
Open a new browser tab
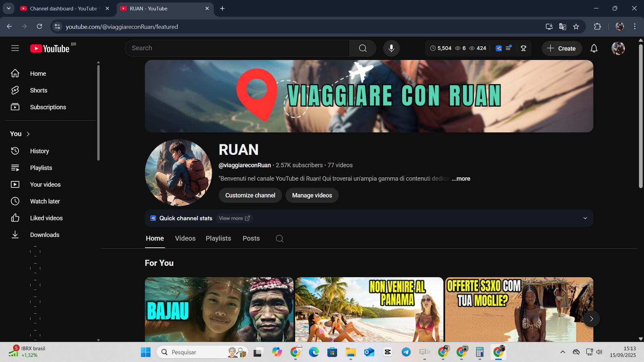click(x=222, y=8)
